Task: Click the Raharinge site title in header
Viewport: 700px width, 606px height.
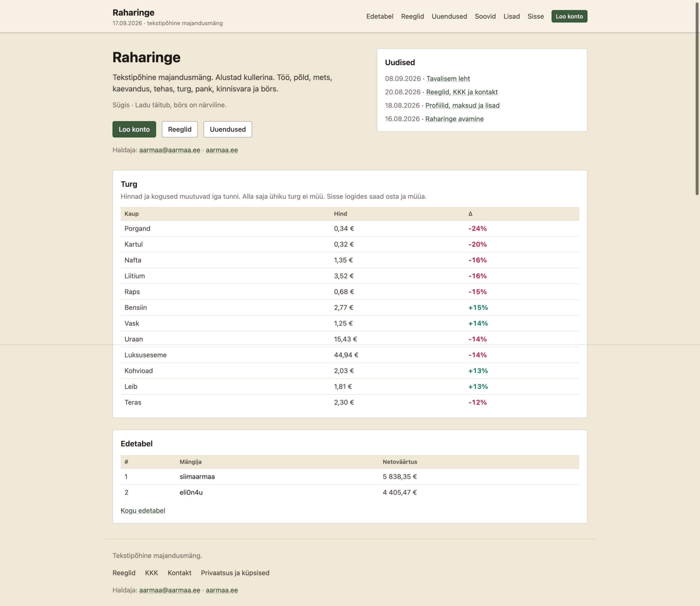Action: pos(133,13)
